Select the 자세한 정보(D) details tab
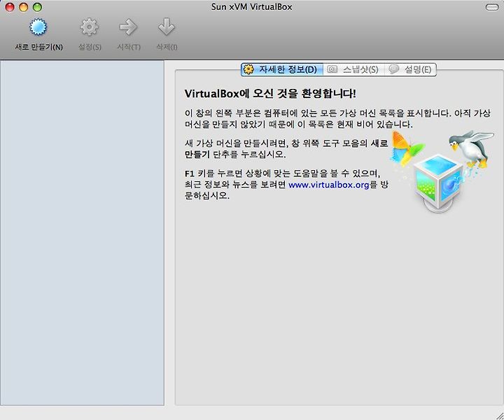 (282, 69)
